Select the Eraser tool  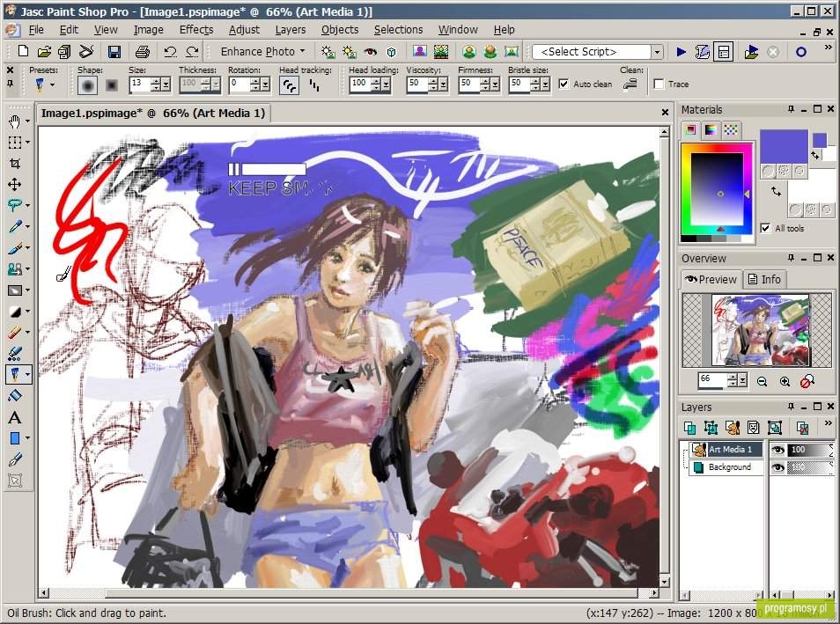(14, 333)
